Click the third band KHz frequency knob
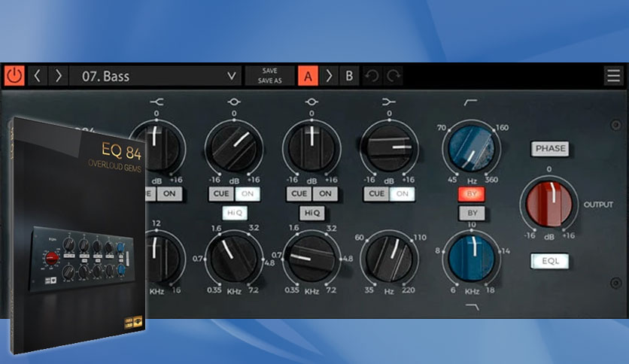Image resolution: width=629 pixels, height=364 pixels. pyautogui.click(x=311, y=259)
